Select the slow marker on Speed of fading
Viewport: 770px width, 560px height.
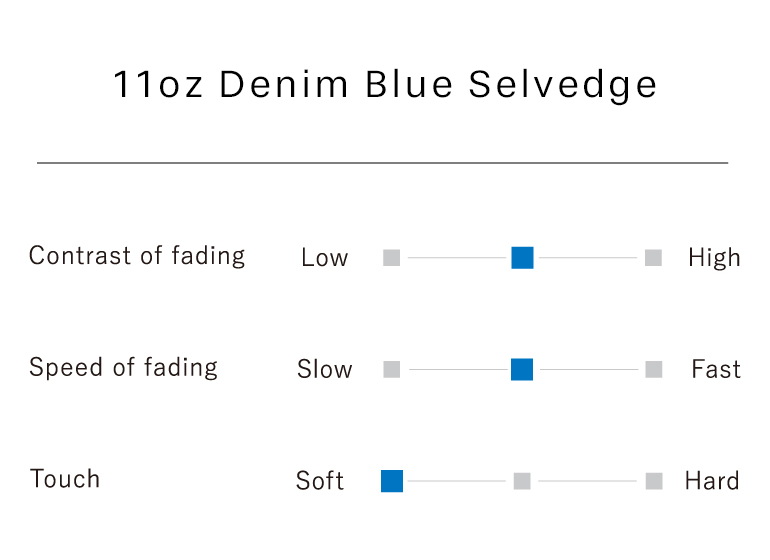391,369
